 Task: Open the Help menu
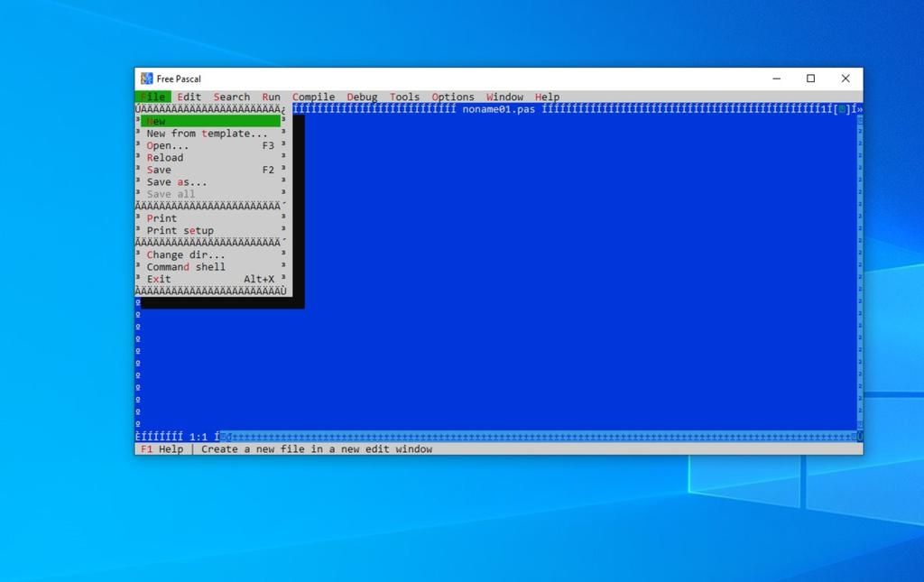coord(547,97)
